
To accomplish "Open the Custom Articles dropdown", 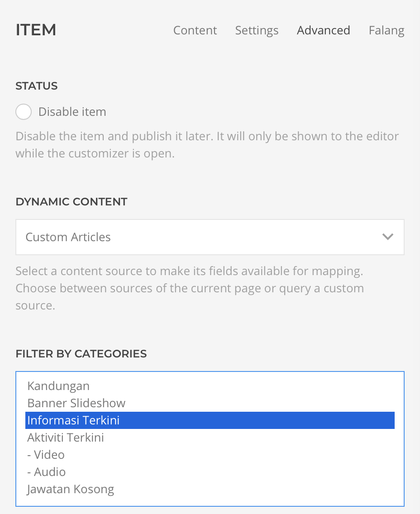I will coord(210,237).
